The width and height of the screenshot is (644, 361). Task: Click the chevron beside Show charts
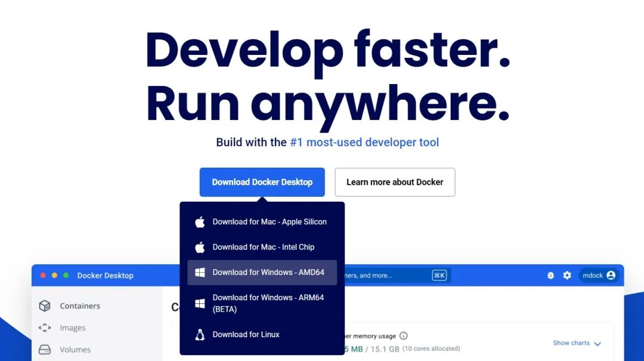click(x=597, y=344)
